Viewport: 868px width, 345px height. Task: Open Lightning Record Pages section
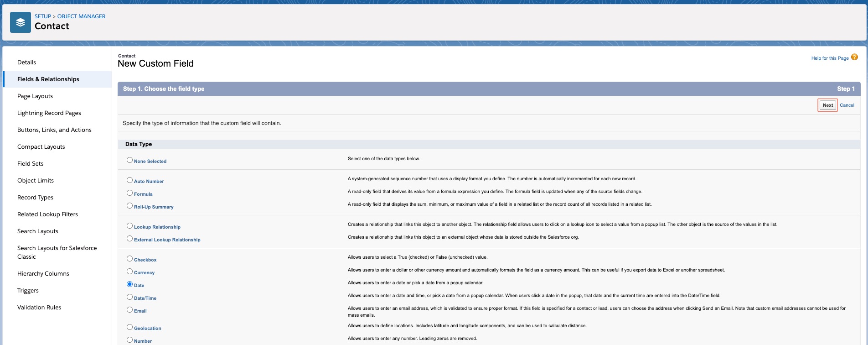49,113
